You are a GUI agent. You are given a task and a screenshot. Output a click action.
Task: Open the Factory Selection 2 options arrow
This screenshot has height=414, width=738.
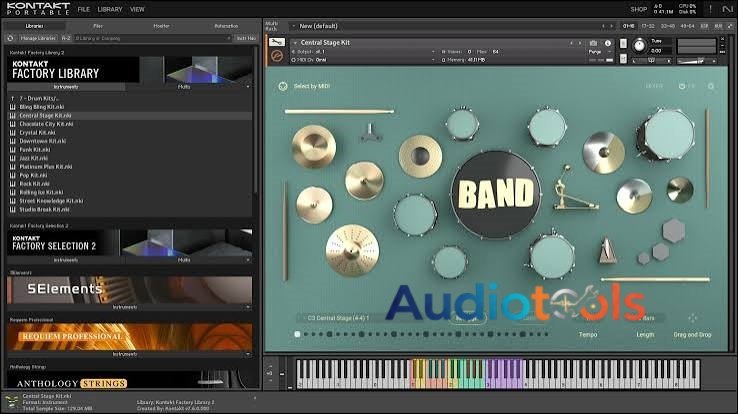point(248,260)
